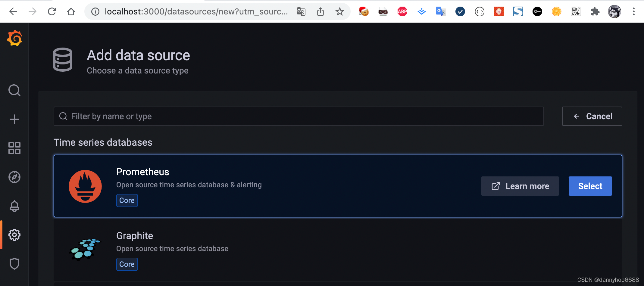Open the incognito-mask extension icon

[x=383, y=11]
